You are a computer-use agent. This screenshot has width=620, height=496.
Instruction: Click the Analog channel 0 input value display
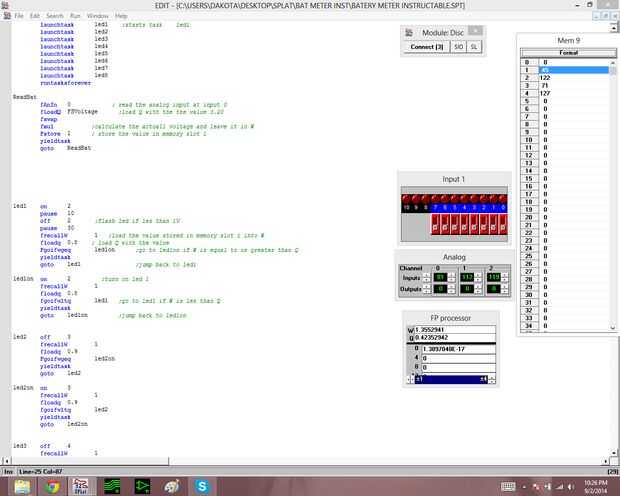click(x=440, y=278)
